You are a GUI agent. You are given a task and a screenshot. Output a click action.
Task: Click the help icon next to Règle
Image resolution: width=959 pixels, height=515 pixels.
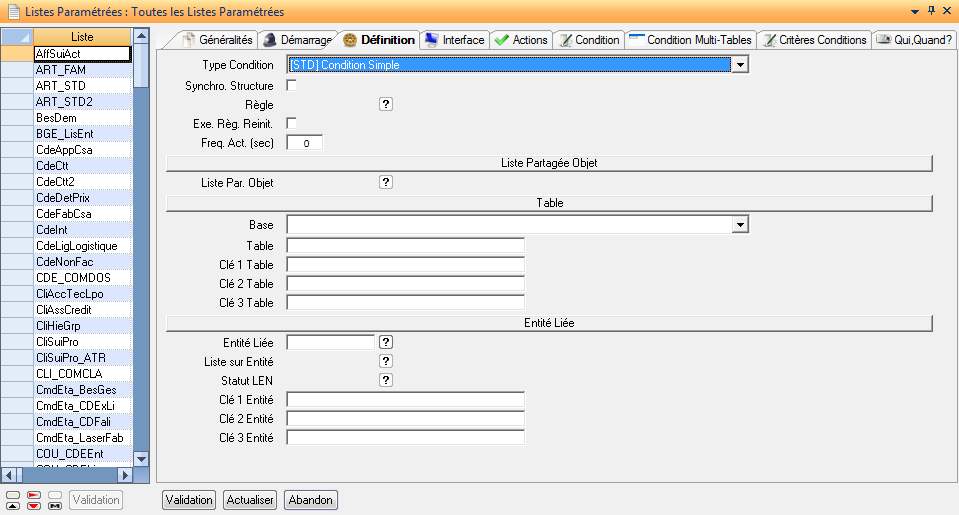386,104
